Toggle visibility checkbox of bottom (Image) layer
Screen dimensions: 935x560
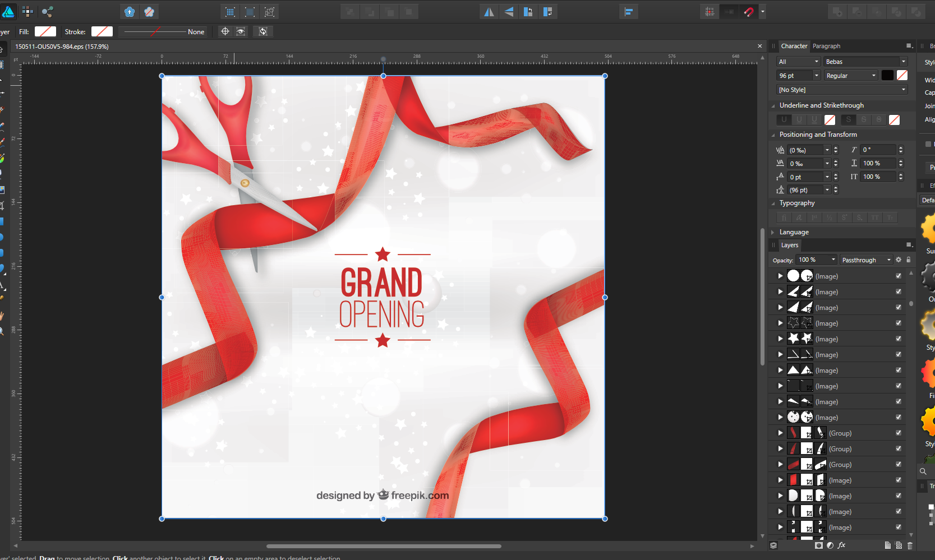898,527
